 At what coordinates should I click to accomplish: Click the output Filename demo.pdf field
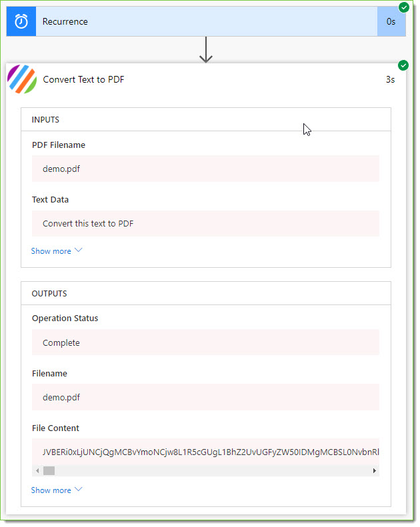click(205, 397)
